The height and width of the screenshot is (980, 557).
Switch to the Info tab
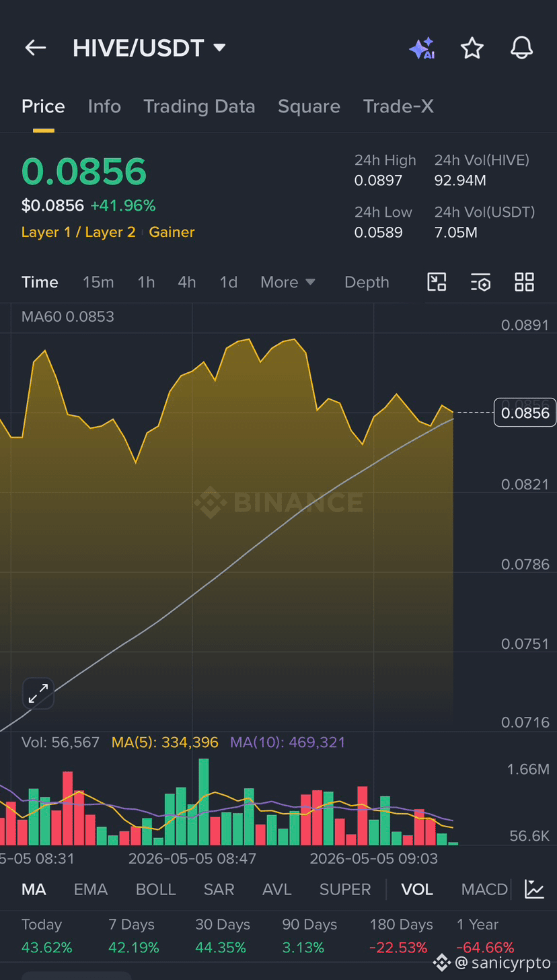pyautogui.click(x=104, y=106)
